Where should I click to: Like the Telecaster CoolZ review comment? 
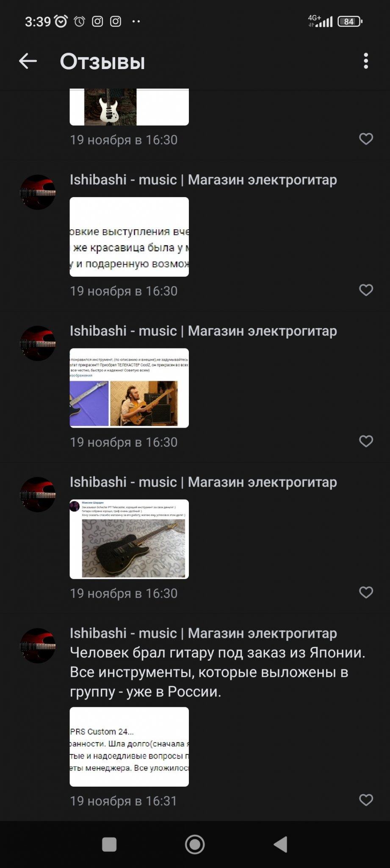point(366,442)
